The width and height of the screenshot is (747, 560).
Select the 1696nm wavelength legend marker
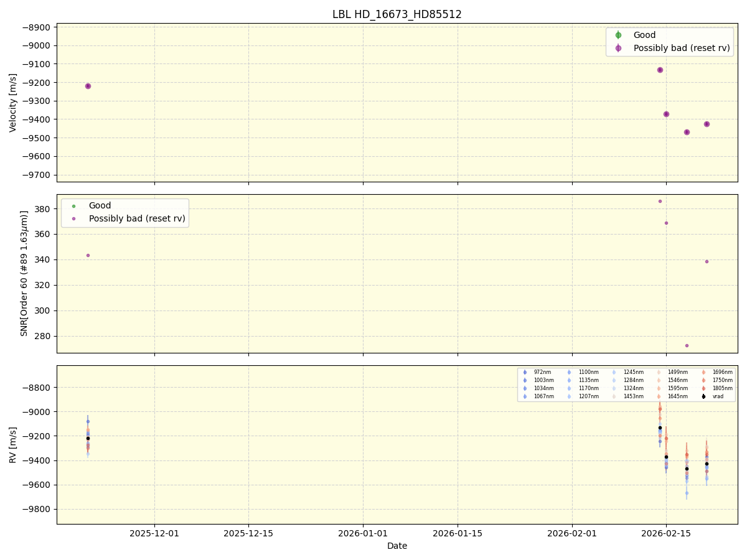click(703, 372)
